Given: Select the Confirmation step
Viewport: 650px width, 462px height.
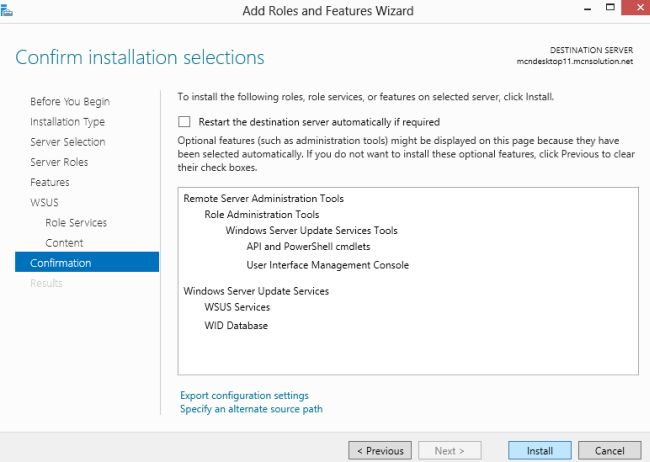Looking at the screenshot, I should tap(61, 263).
